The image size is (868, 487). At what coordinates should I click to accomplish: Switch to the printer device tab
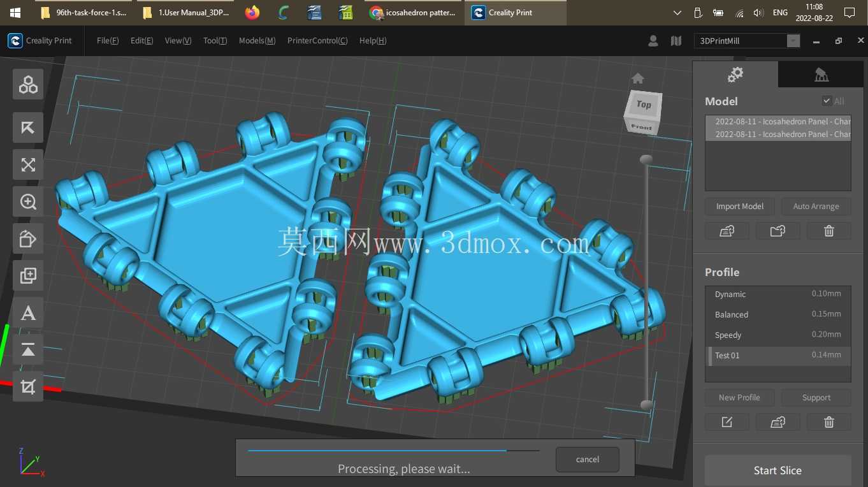point(821,75)
